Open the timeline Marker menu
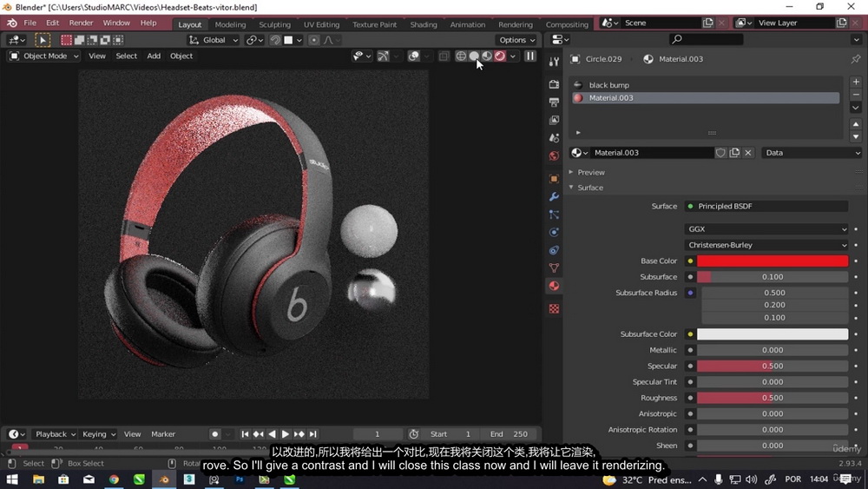 click(163, 434)
